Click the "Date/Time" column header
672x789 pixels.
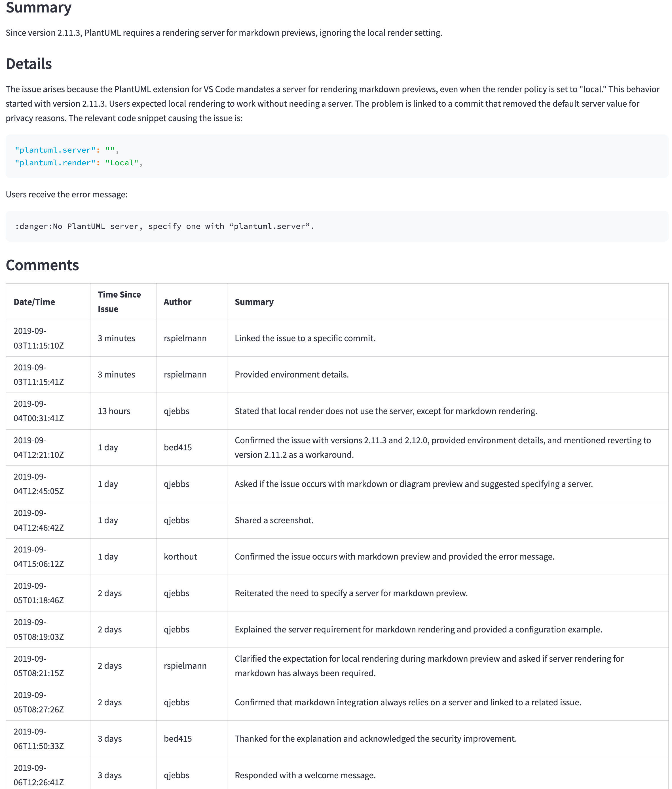tap(34, 302)
